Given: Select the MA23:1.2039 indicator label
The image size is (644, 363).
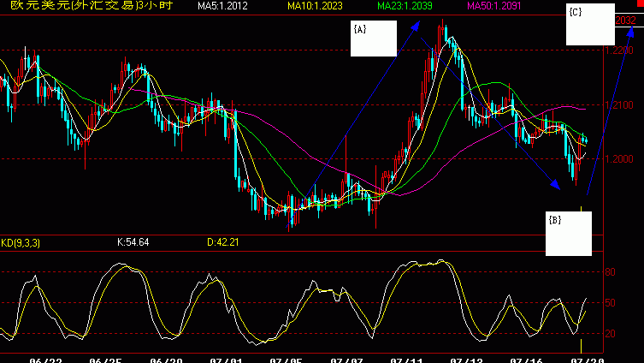Looking at the screenshot, I should 405,6.
